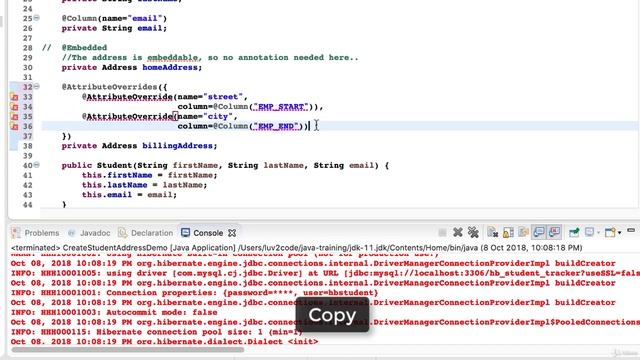This screenshot has width=640, height=360.
Task: Click "this.email" assignment line
Action: [x=129, y=195]
